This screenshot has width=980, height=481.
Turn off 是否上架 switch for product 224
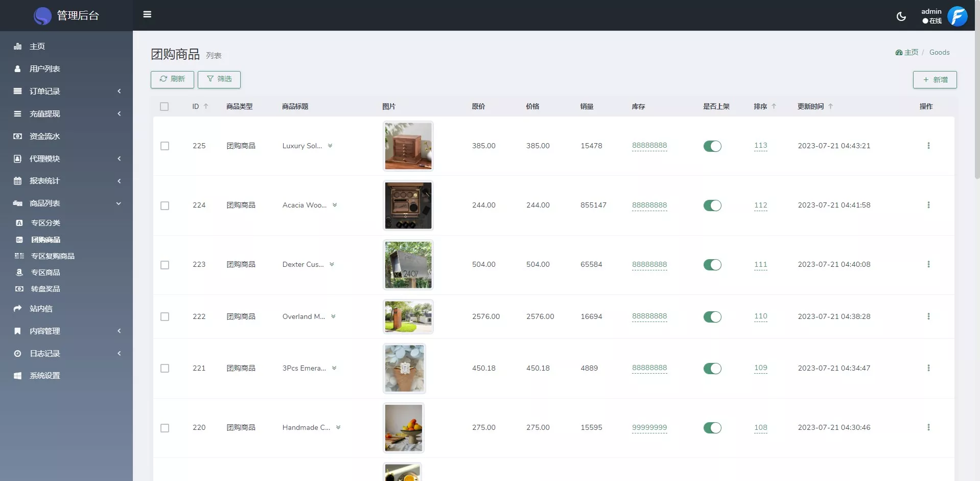point(712,205)
